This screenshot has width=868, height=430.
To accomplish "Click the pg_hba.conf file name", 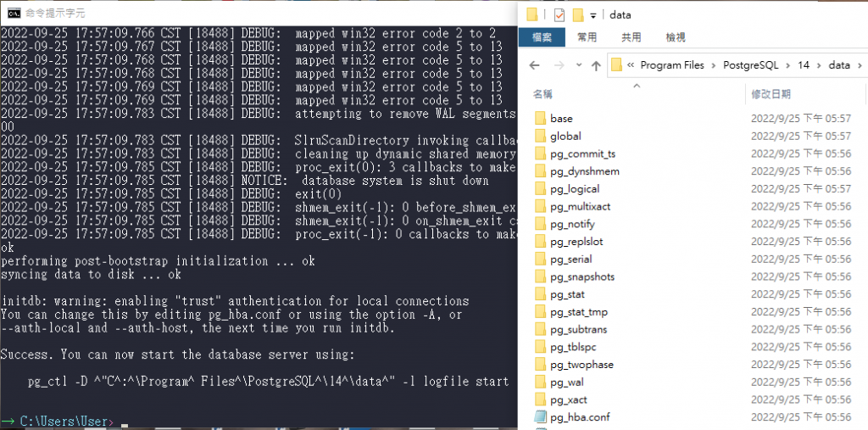I will coord(580,416).
